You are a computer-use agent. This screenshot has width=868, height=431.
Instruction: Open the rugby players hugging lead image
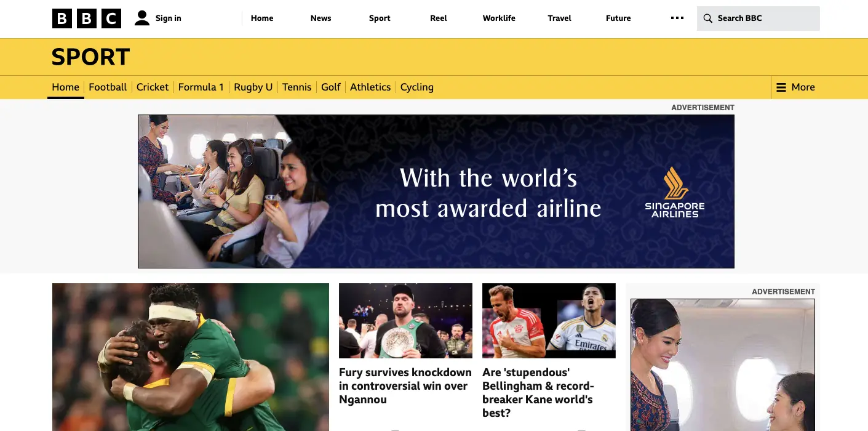coord(191,357)
